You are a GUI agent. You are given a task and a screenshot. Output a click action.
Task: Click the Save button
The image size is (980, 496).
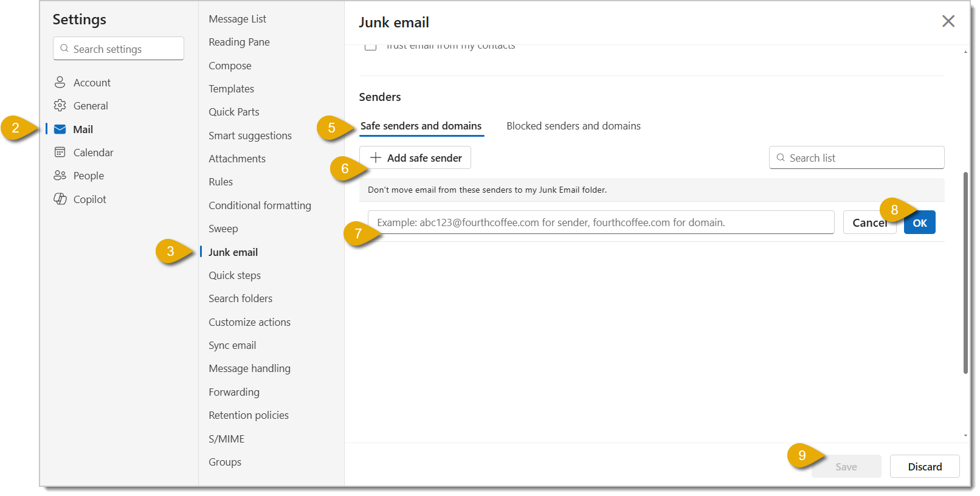point(846,466)
